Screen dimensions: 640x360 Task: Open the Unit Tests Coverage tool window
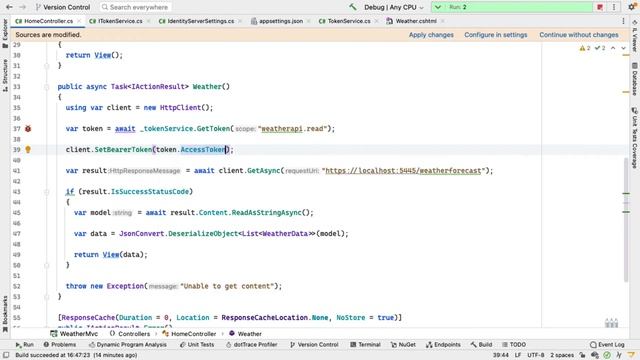tap(635, 138)
